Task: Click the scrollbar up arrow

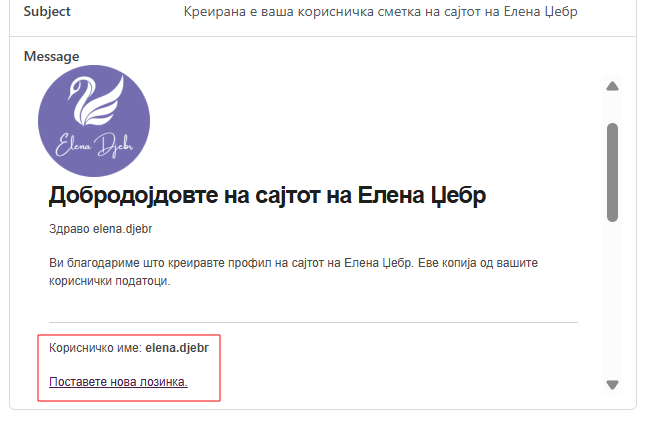Action: pos(613,86)
